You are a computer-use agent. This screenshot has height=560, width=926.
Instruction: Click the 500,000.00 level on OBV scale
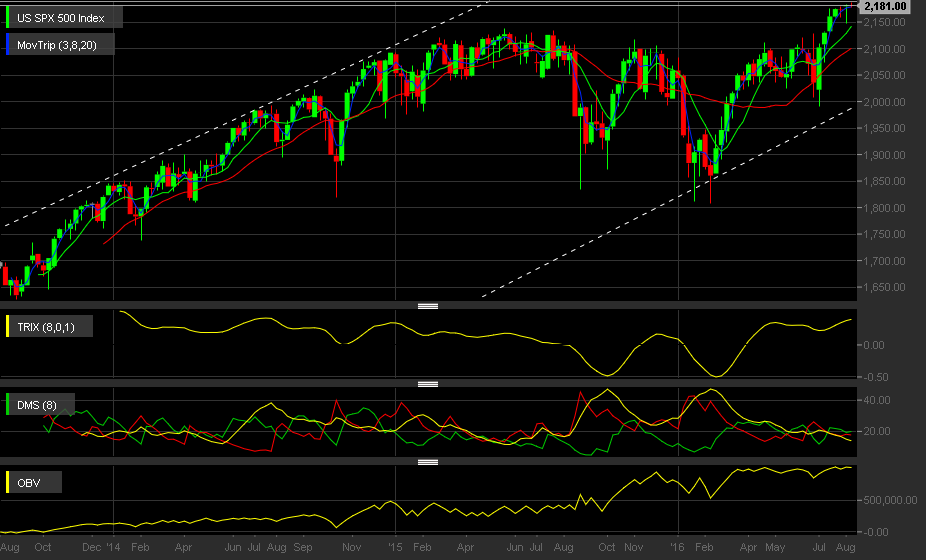[x=890, y=500]
